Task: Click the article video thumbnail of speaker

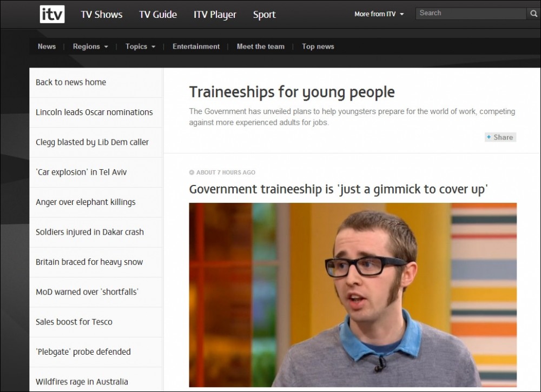Action: (353, 295)
